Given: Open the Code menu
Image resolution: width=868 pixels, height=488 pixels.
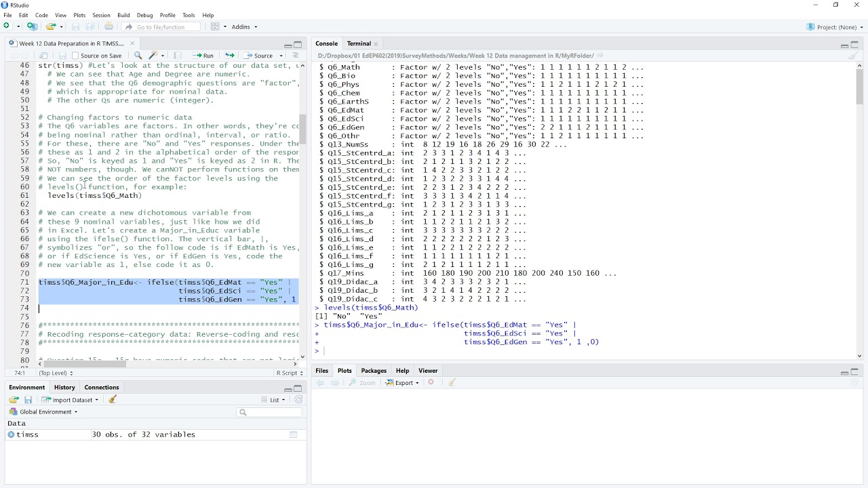Looking at the screenshot, I should coord(41,15).
